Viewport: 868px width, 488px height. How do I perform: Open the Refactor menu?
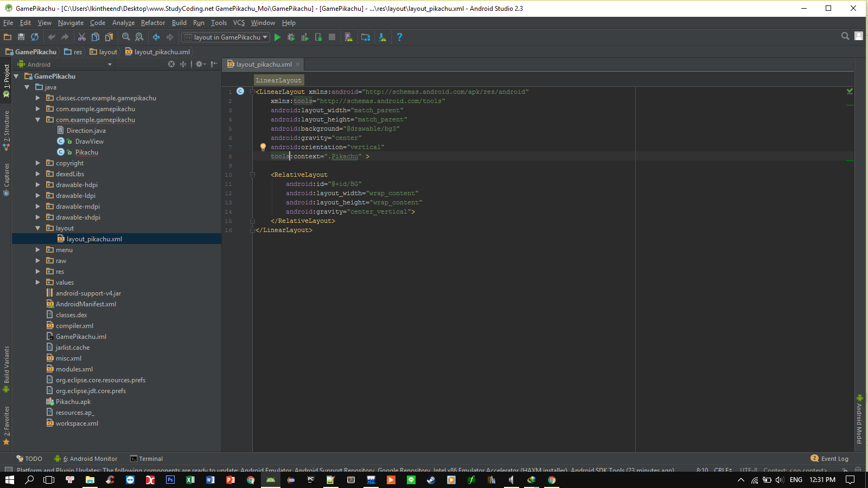(x=152, y=23)
